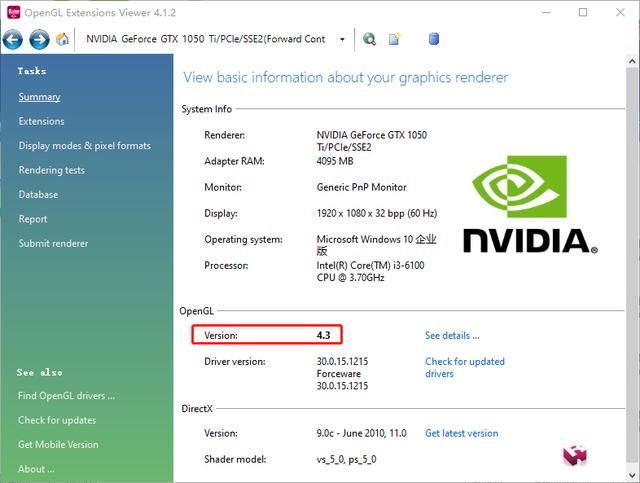Click the shader model vs_5_0 value
Viewport: 640px width, 483px height.
point(346,459)
